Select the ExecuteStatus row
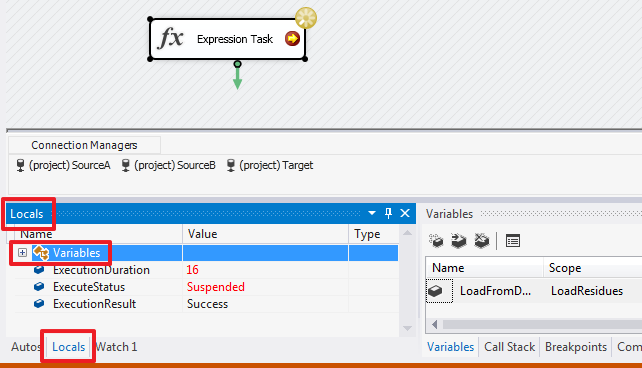The width and height of the screenshot is (642, 368). [x=207, y=287]
